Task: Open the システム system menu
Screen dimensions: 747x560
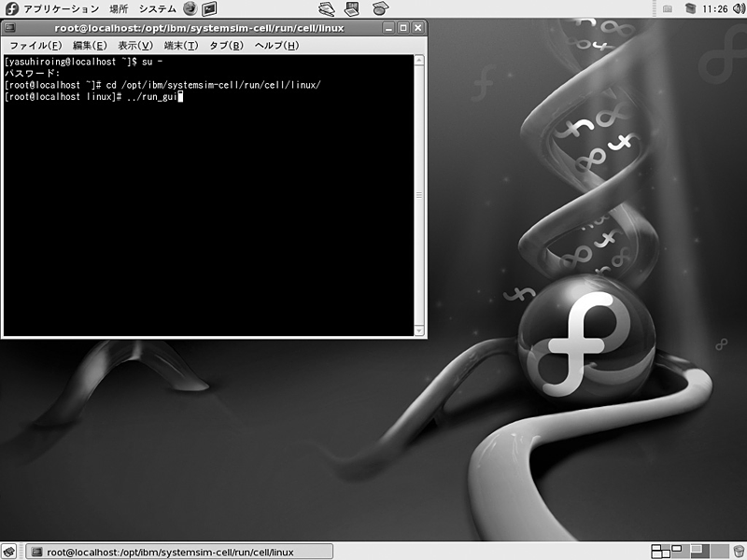Action: (157, 8)
